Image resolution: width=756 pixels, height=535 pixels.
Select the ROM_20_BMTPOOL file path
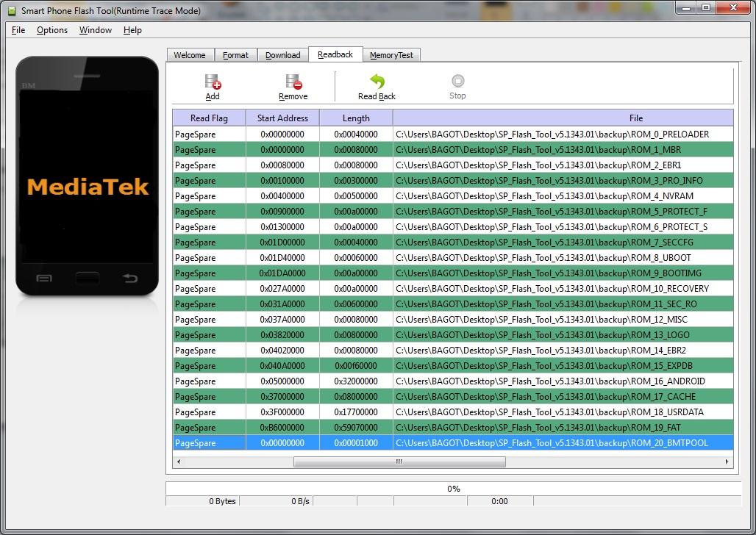pyautogui.click(x=552, y=442)
